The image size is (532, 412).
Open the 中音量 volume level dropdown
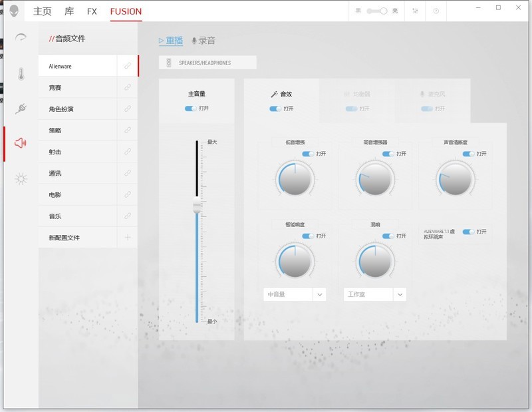[294, 294]
